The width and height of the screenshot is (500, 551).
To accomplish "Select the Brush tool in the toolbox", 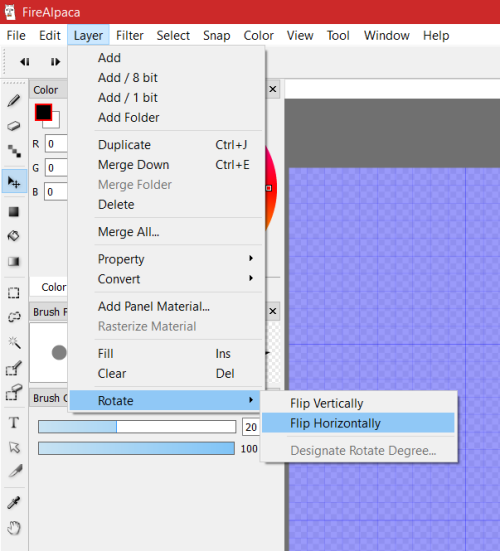I will click(x=14, y=101).
